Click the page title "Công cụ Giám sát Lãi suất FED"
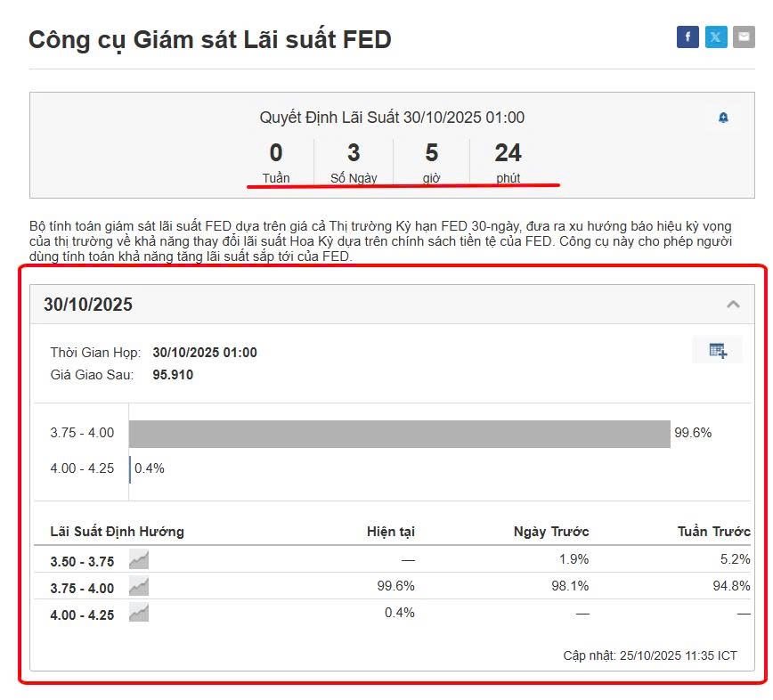Viewport: 773px width, 700px height. point(210,40)
